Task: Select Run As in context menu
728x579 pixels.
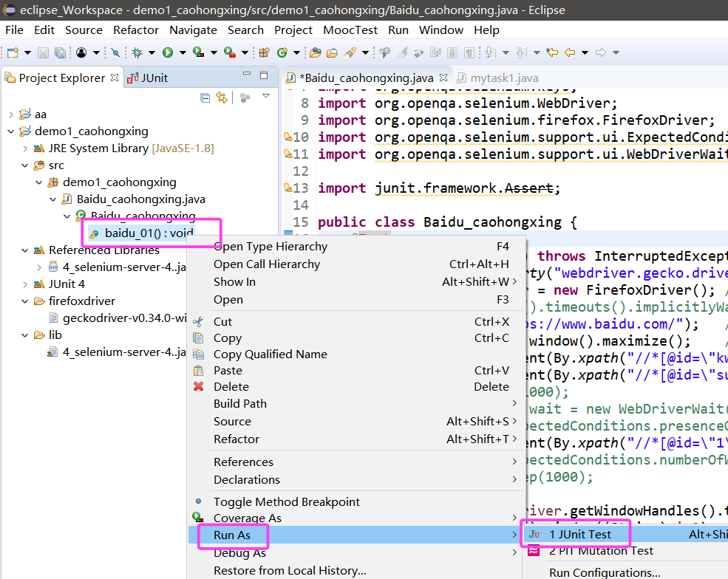Action: coord(356,535)
